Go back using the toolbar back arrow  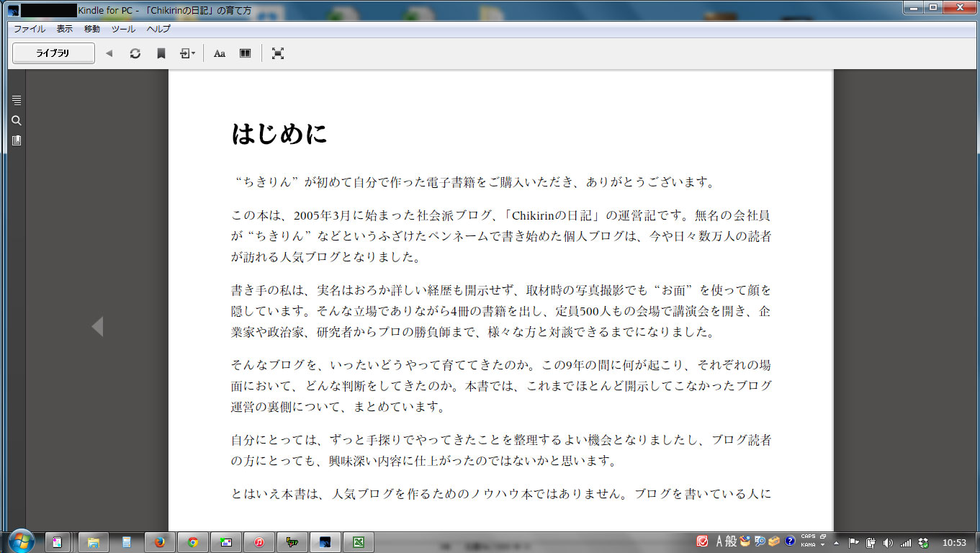109,53
